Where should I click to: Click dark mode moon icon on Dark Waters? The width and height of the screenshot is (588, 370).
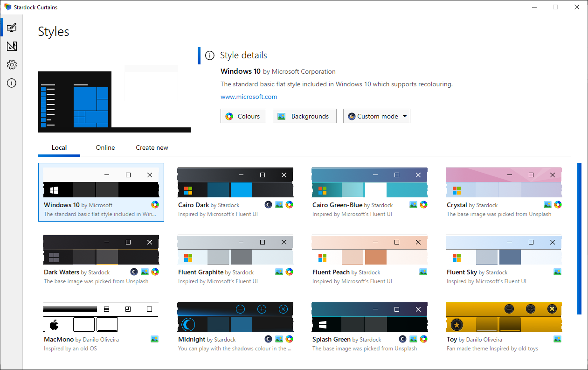(134, 272)
